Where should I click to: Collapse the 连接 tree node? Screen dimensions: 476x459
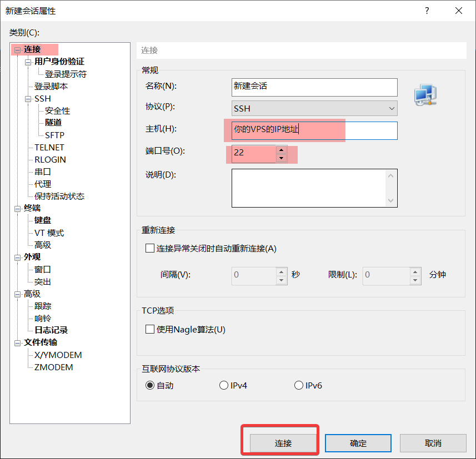[x=18, y=50]
